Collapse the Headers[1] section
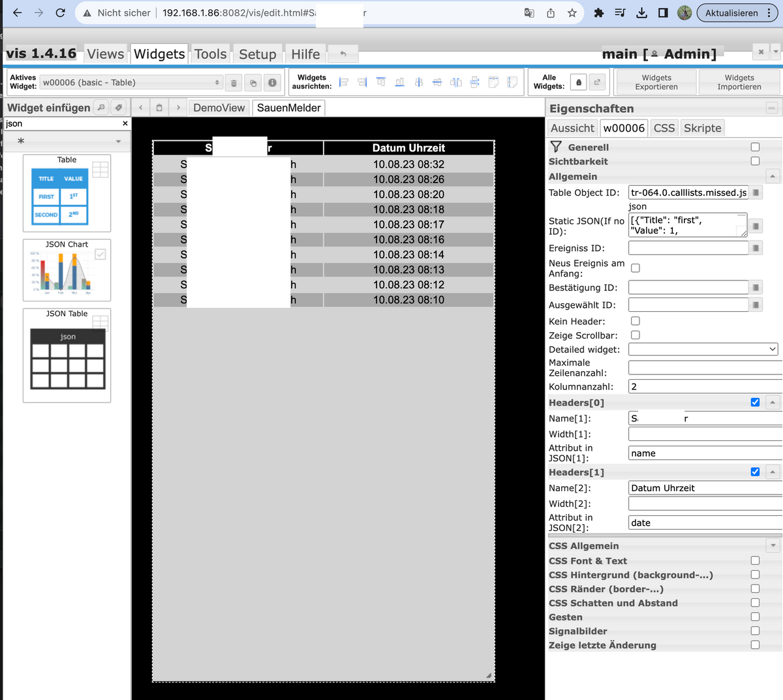This screenshot has height=700, width=783. click(773, 472)
